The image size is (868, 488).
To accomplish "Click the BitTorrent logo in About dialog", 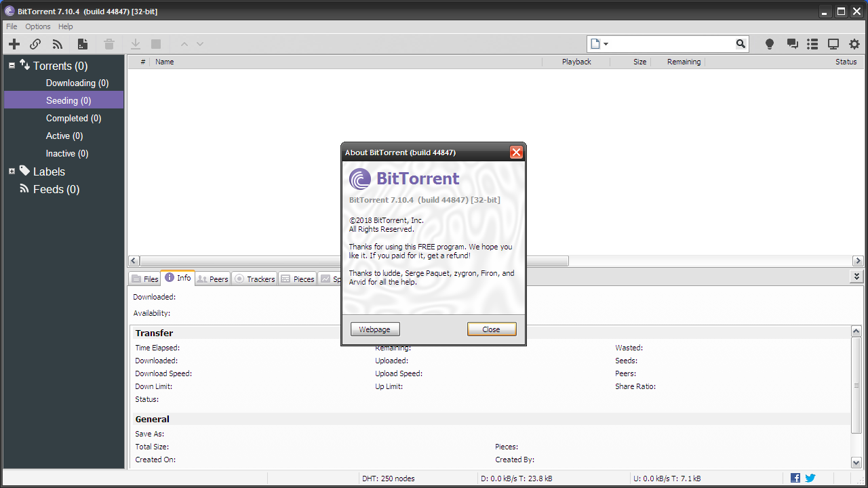I will pos(360,179).
